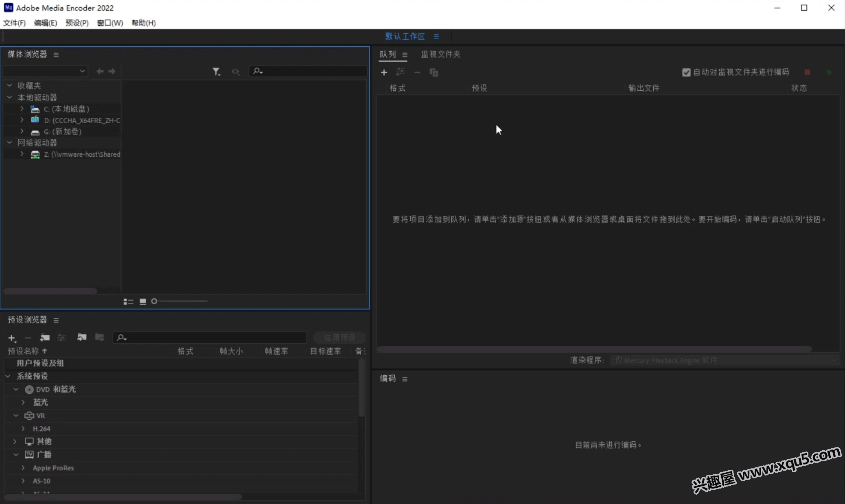Click the queue remove minus icon
845x504 pixels.
click(417, 72)
